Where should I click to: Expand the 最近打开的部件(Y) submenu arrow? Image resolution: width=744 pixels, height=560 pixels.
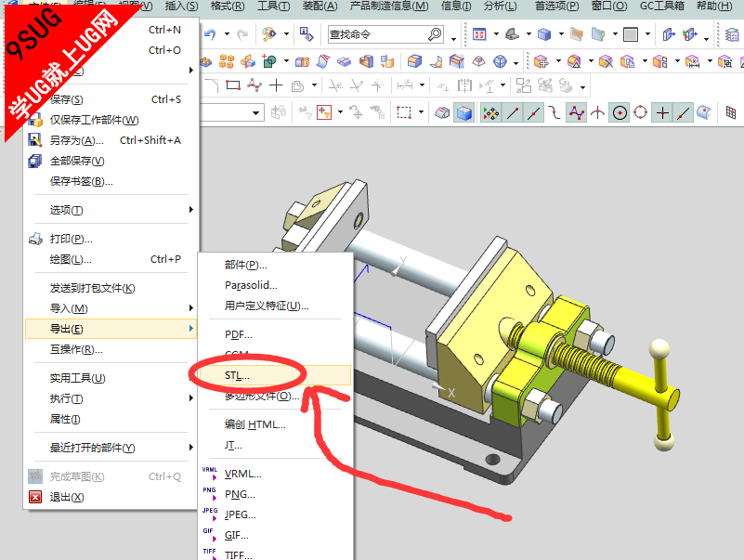pos(190,448)
